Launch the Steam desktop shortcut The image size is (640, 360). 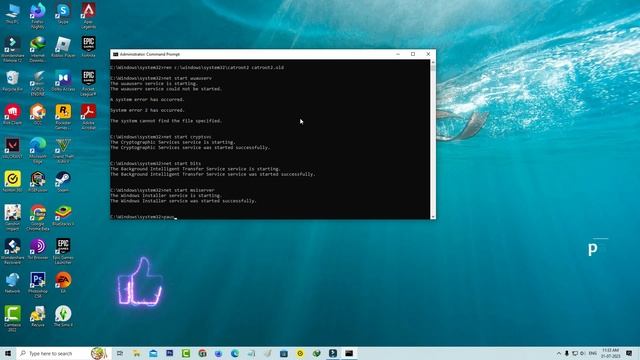[x=63, y=182]
